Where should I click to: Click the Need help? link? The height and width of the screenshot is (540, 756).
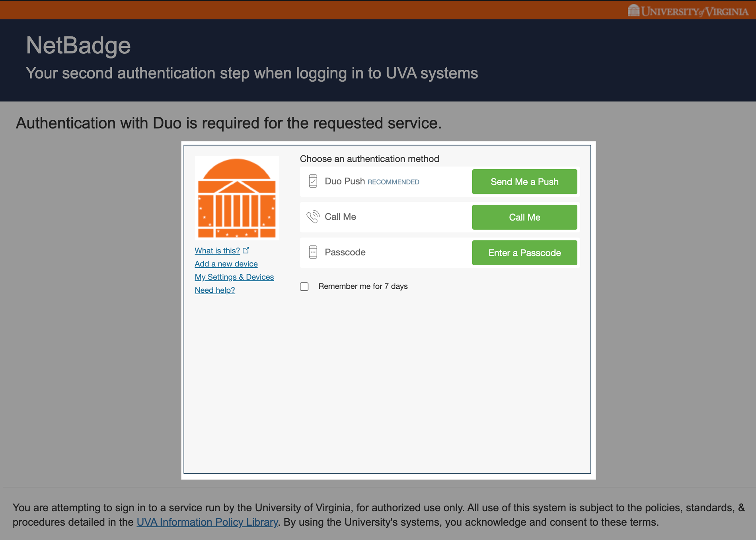click(x=215, y=290)
